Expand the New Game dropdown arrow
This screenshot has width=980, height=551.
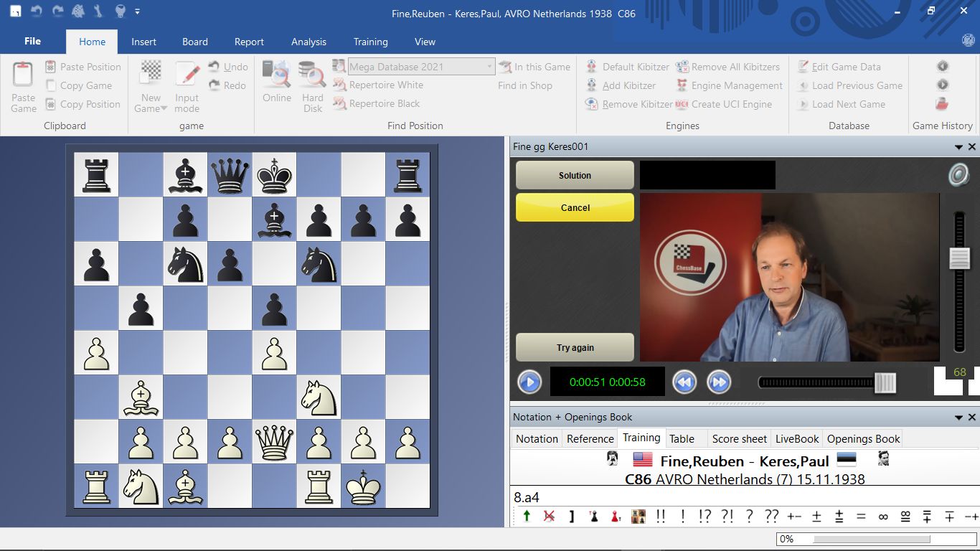click(164, 109)
